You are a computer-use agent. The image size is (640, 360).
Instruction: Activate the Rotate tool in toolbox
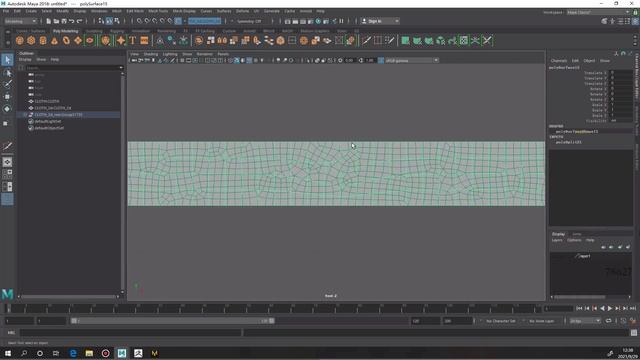point(7,109)
